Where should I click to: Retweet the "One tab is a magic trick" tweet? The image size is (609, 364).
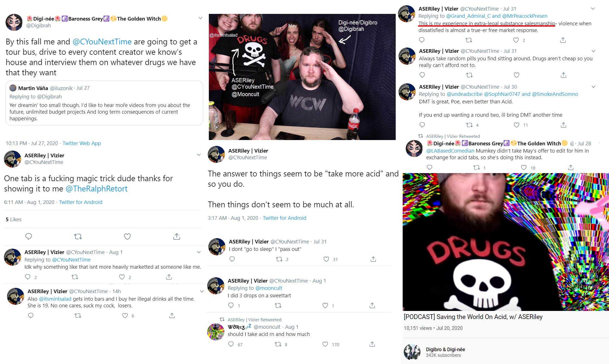(x=78, y=236)
